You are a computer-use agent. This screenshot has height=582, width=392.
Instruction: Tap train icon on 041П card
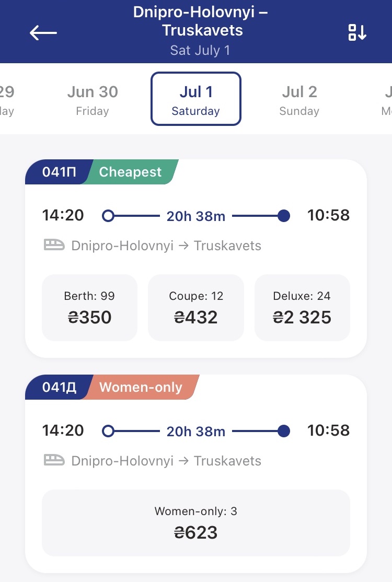point(54,245)
